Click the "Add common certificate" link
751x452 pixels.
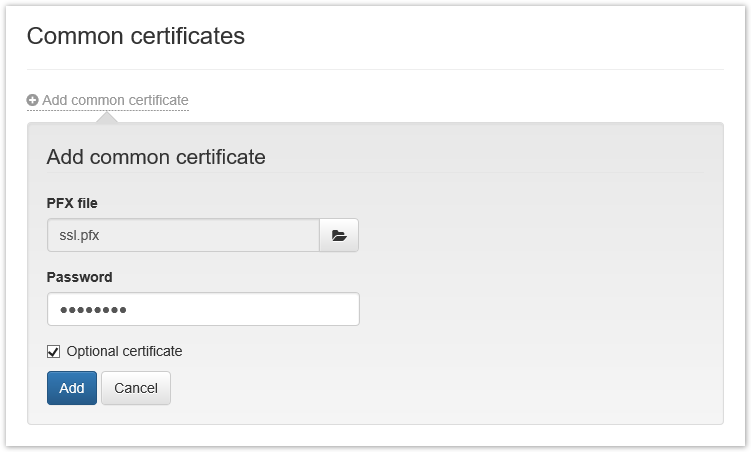(115, 100)
